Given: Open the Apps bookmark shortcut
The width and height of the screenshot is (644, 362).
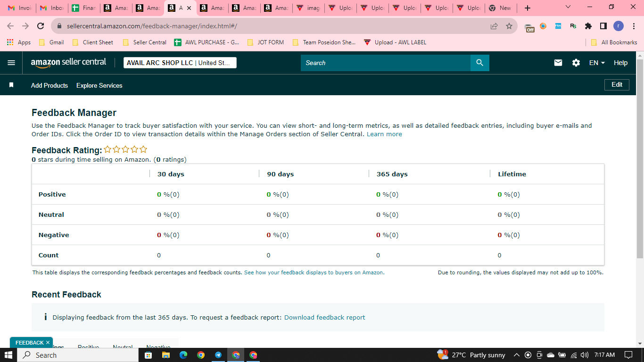Looking at the screenshot, I should tap(19, 42).
